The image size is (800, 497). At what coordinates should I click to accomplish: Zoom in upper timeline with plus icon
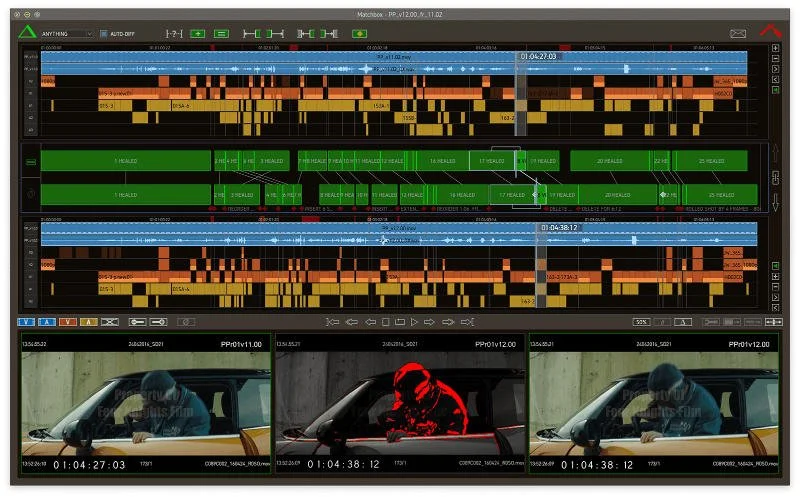[x=776, y=48]
